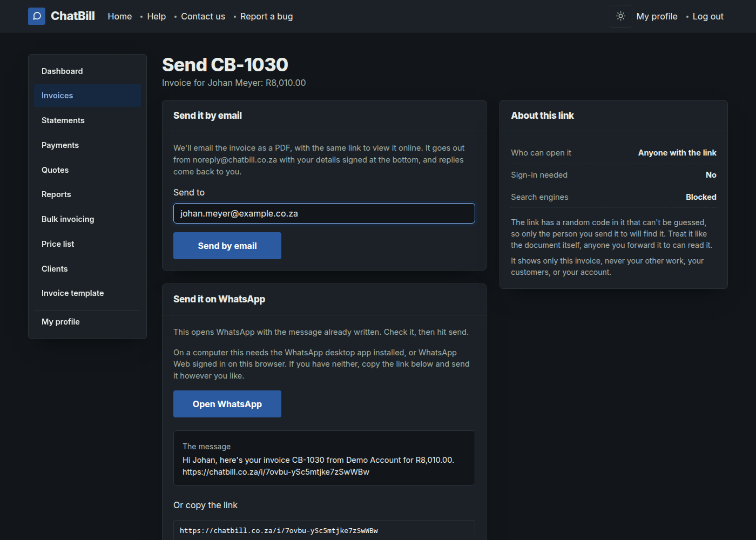Viewport: 756px width, 540px height.
Task: Open Clients in the sidebar
Action: point(87,269)
